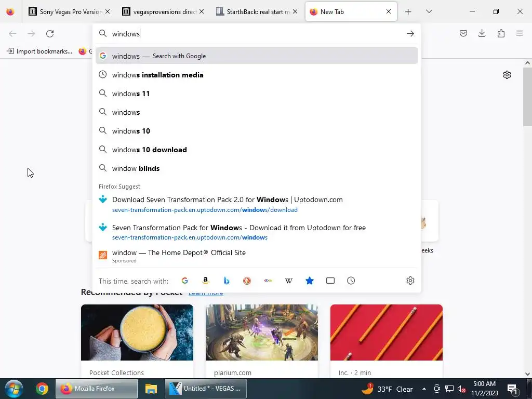Search this time with eBay icon

coord(268,281)
